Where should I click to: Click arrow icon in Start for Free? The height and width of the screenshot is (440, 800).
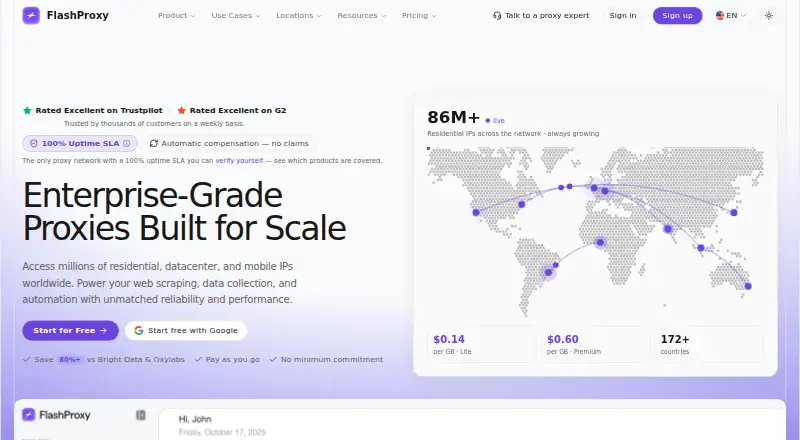[104, 331]
